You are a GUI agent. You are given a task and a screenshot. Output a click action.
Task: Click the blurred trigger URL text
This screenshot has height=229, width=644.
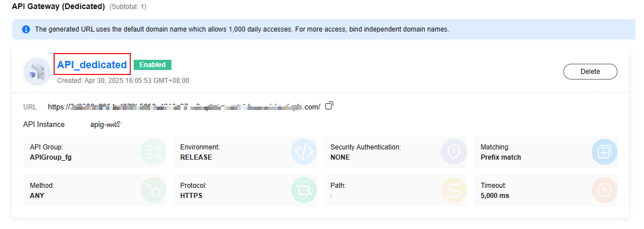click(184, 107)
